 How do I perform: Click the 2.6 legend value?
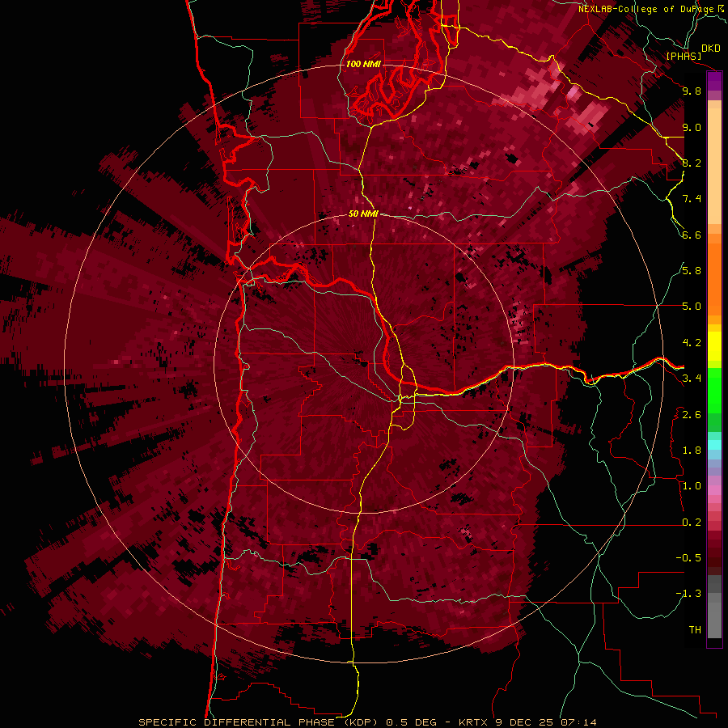tap(692, 415)
